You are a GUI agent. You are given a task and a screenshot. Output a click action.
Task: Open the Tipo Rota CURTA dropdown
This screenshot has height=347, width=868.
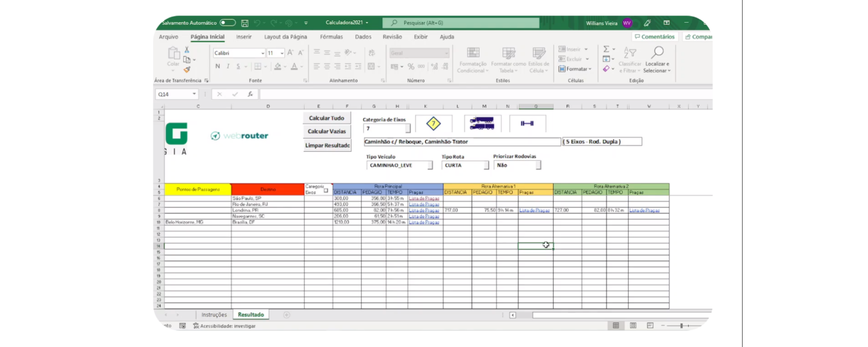pyautogui.click(x=487, y=165)
